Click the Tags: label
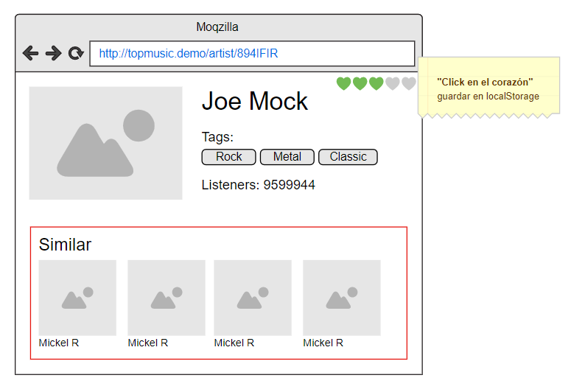The image size is (571, 392). (217, 137)
